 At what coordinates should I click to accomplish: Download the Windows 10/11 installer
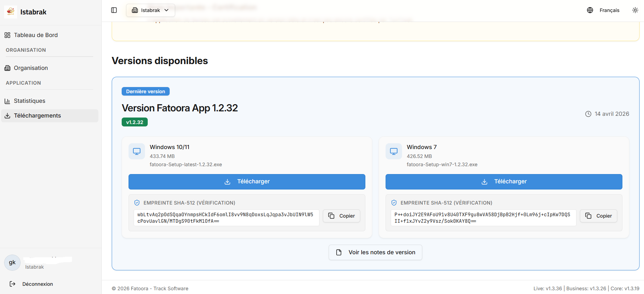pos(247,182)
